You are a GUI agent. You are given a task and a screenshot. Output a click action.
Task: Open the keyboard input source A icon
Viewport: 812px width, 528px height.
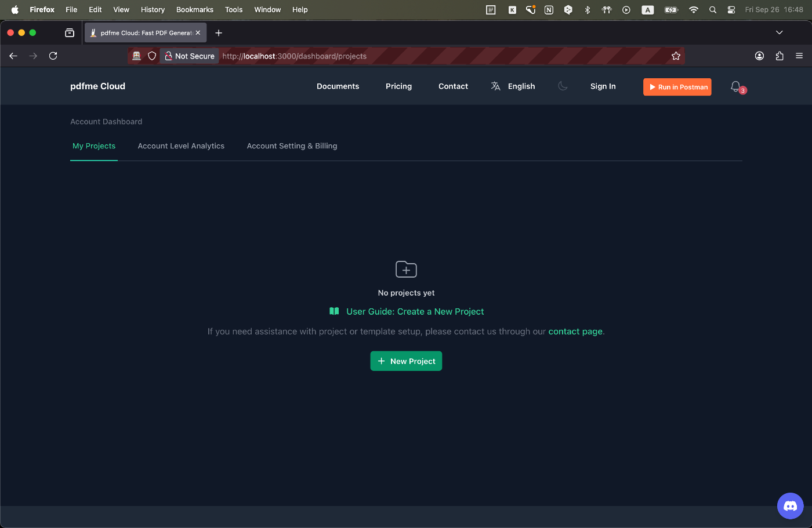point(648,10)
